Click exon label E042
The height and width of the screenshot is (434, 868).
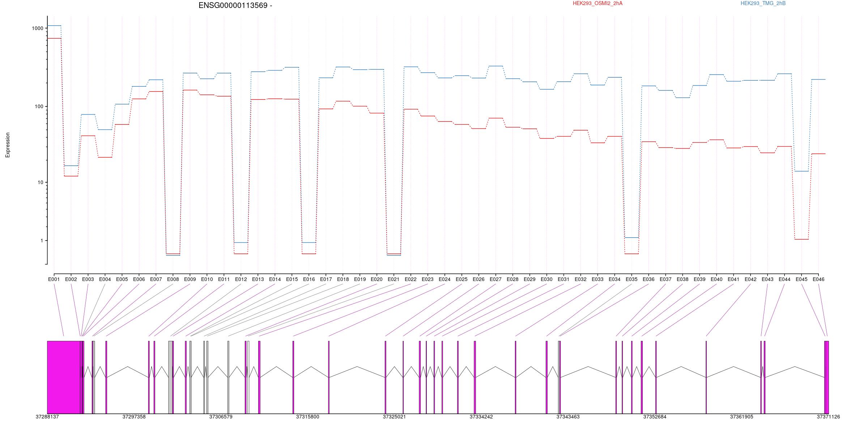point(750,280)
